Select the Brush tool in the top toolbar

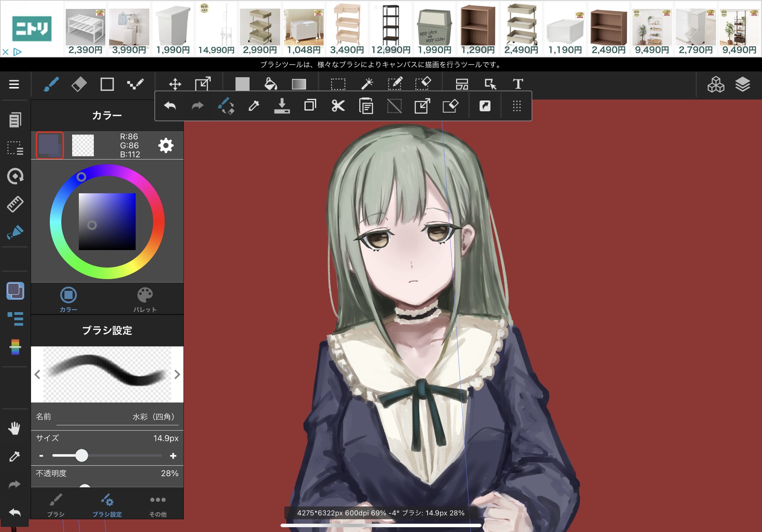pyautogui.click(x=51, y=84)
